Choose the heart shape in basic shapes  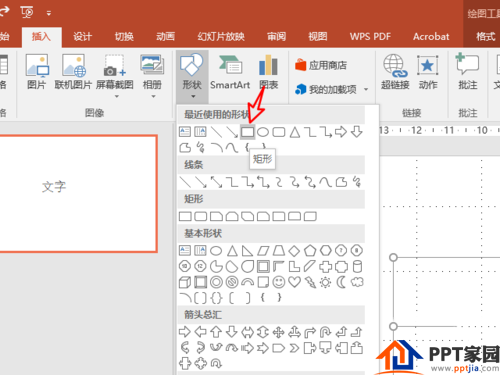point(294,282)
